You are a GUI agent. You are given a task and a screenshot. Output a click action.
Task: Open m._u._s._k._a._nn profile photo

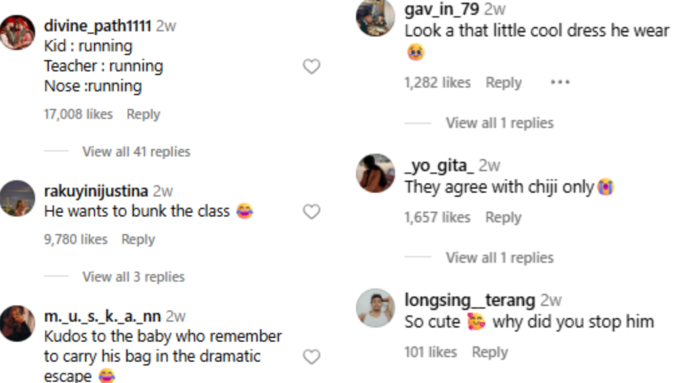17,324
